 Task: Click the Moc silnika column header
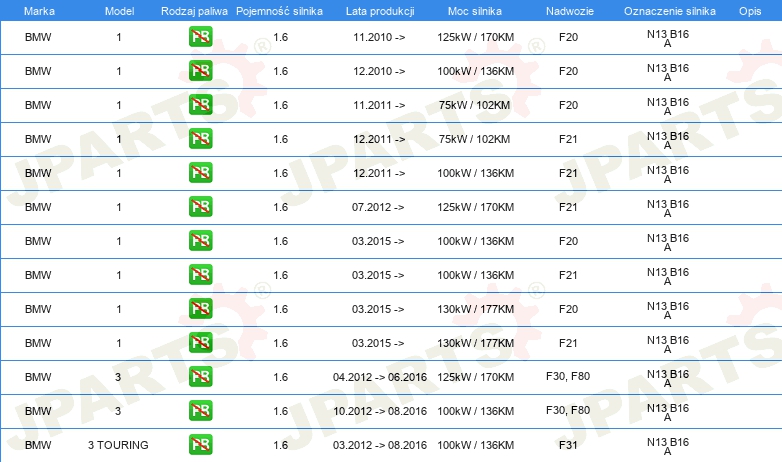tap(475, 11)
